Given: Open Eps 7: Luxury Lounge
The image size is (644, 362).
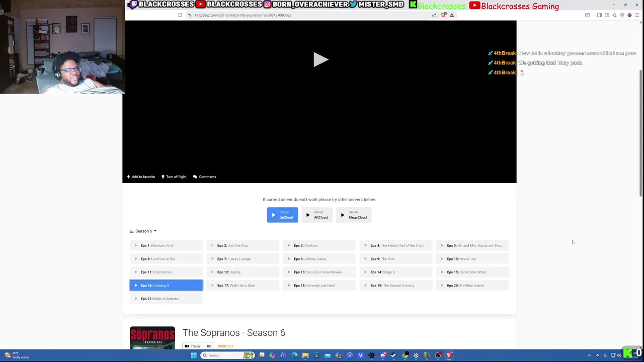Looking at the screenshot, I should click(243, 259).
